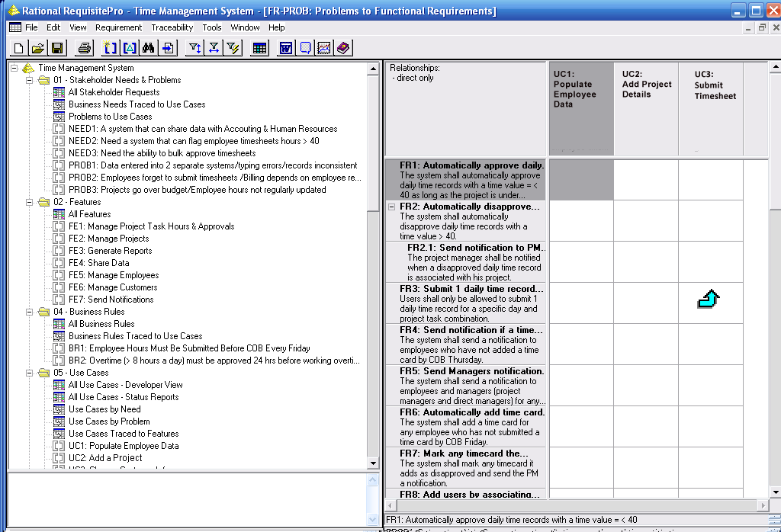
Task: Select FR4: Send notification if a time row
Action: point(466,345)
